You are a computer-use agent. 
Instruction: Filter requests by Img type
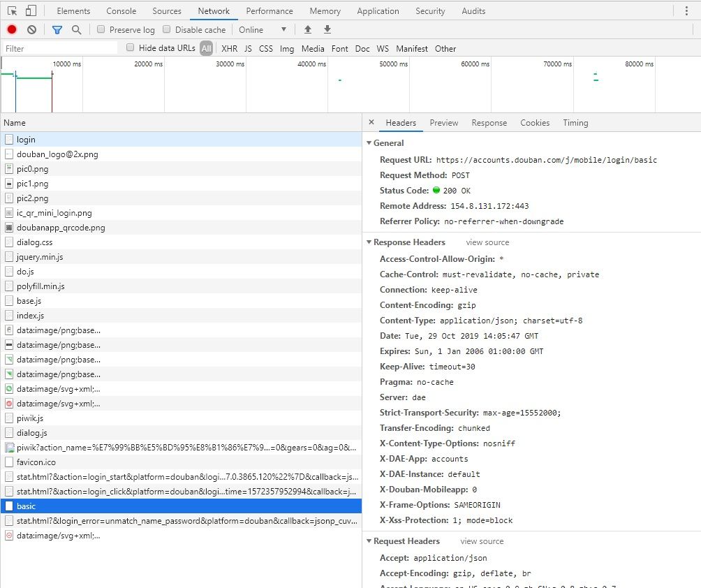click(x=287, y=48)
